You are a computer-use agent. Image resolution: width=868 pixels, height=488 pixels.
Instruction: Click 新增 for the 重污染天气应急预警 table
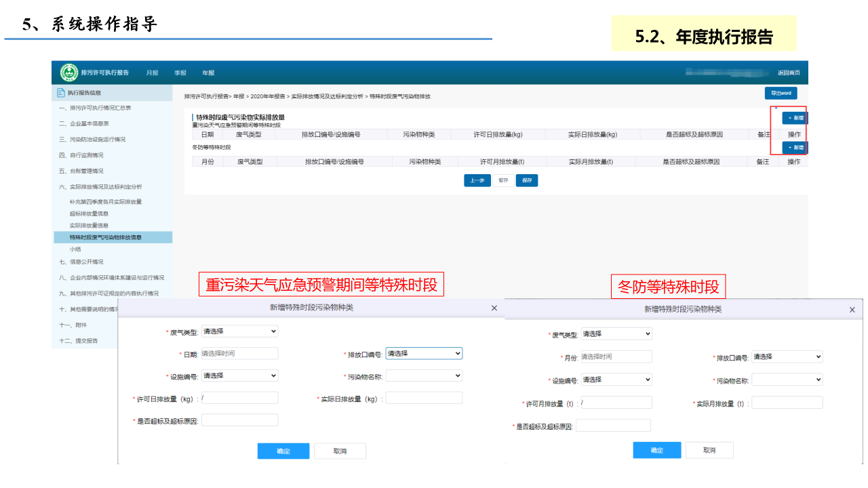pyautogui.click(x=794, y=118)
